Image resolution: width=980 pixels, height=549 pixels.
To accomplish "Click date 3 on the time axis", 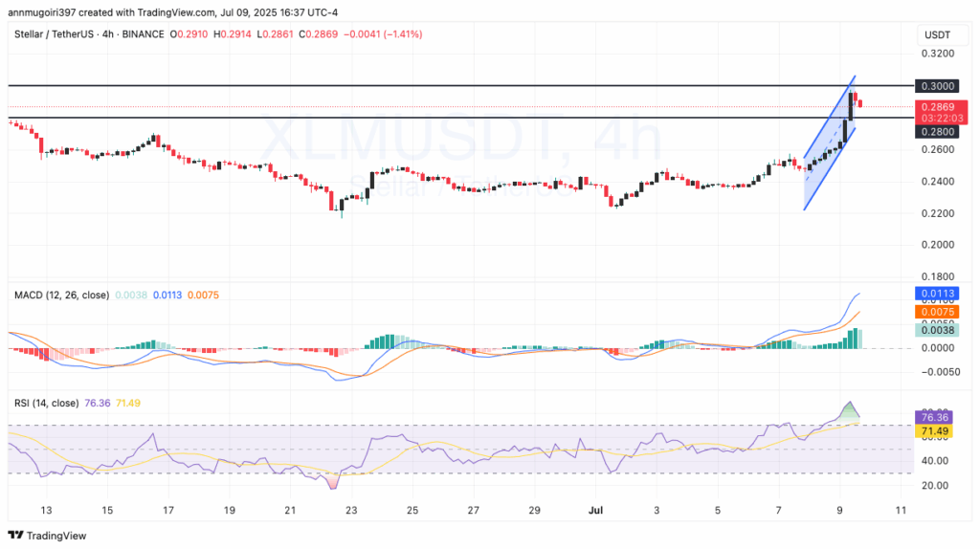I will click(x=657, y=511).
